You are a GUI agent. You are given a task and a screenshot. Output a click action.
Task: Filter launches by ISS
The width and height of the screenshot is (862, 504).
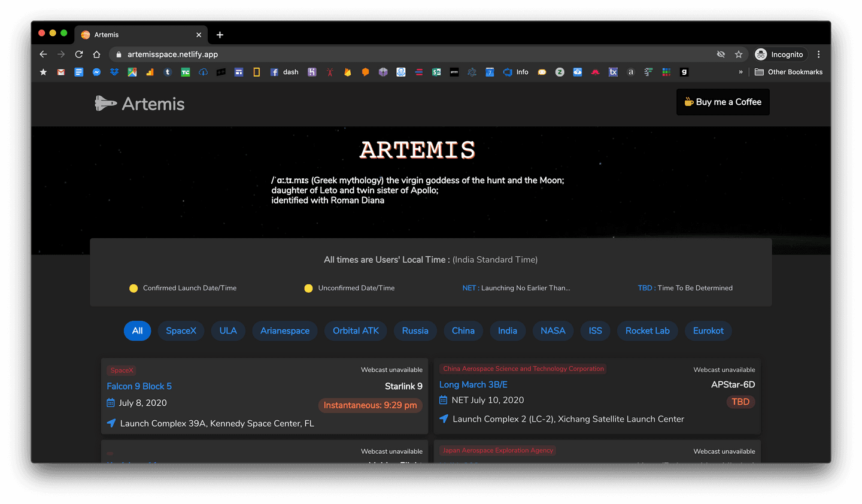click(595, 331)
